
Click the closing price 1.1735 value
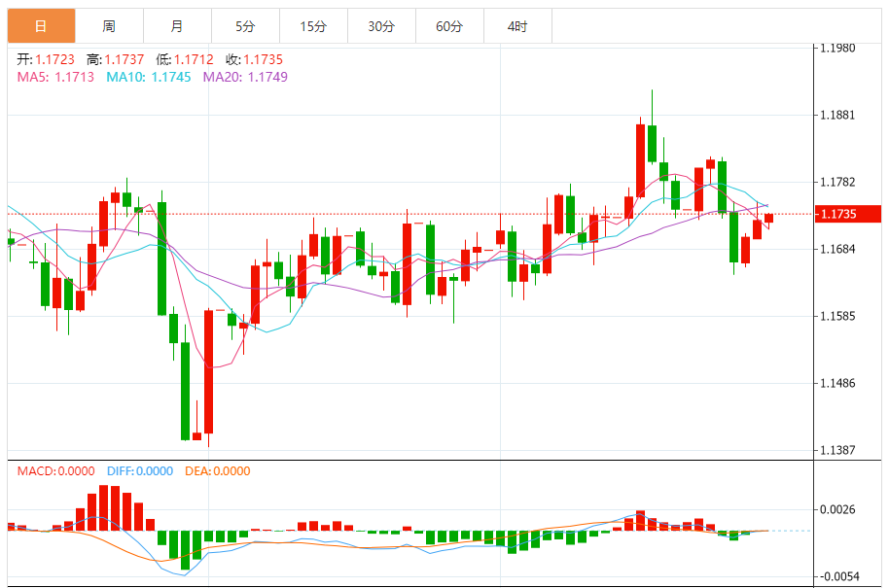tap(263, 59)
